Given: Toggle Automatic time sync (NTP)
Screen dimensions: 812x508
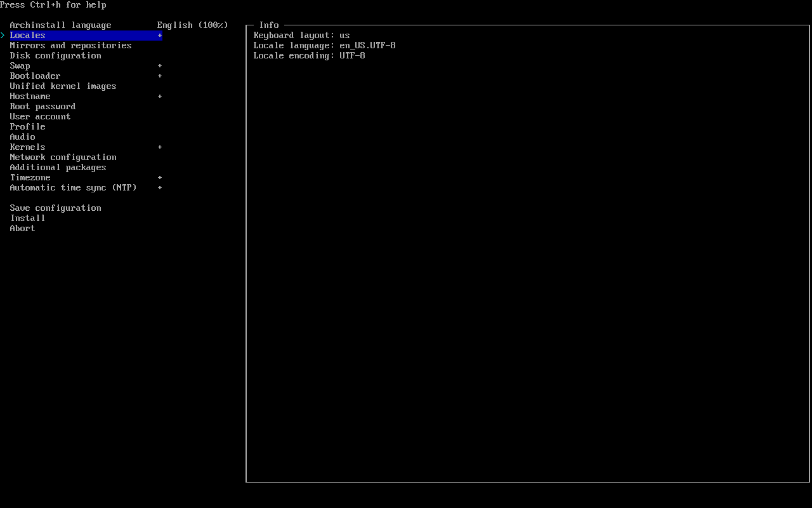Looking at the screenshot, I should coord(73,188).
